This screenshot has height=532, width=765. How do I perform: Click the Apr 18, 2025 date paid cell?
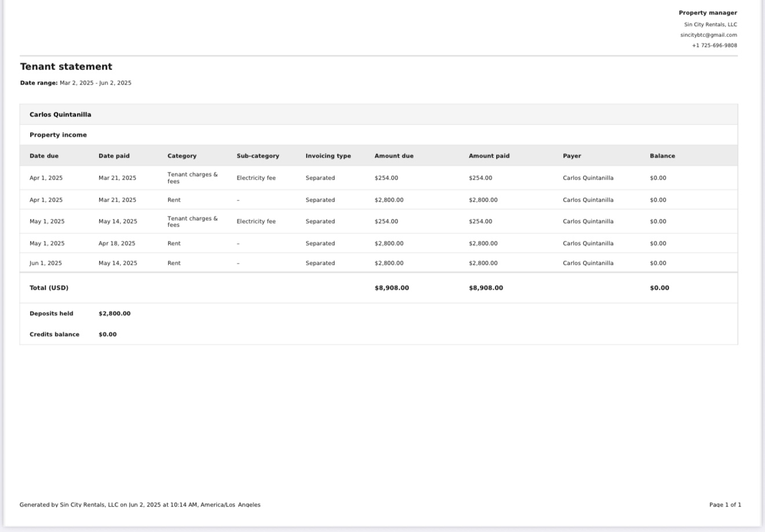click(116, 243)
